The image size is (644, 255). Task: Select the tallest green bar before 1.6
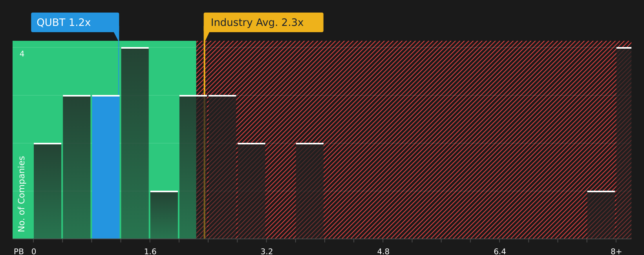(135, 143)
